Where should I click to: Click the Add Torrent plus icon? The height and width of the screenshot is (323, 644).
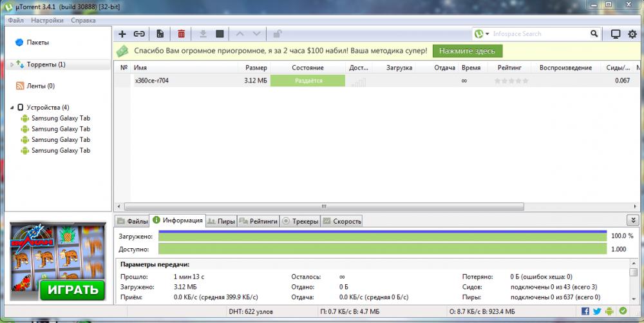(x=122, y=34)
